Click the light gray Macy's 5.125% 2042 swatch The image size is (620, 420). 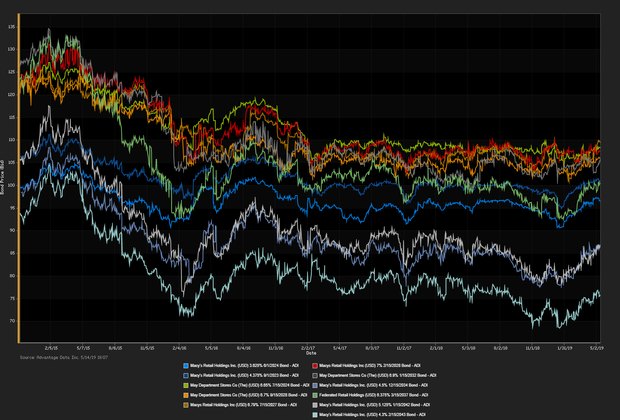click(315, 405)
